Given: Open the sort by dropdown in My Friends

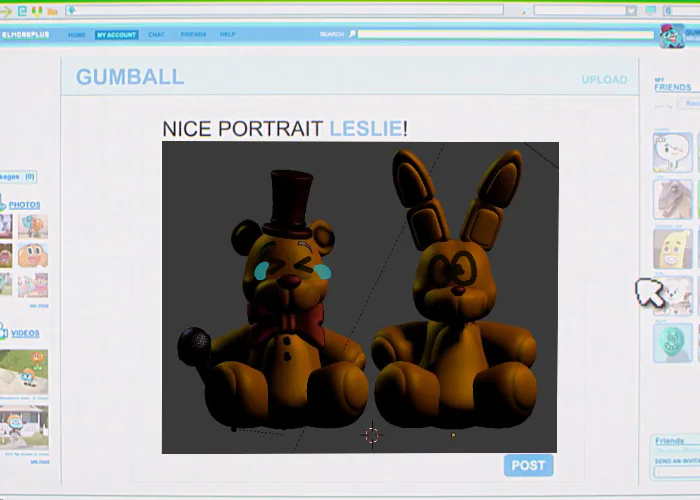Looking at the screenshot, I should click(688, 104).
